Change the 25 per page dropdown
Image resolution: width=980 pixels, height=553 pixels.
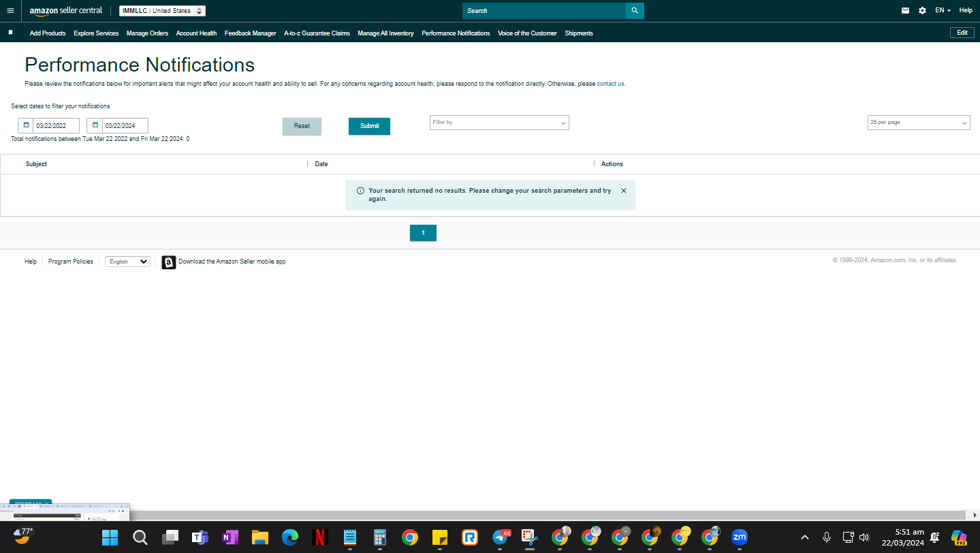tap(919, 123)
